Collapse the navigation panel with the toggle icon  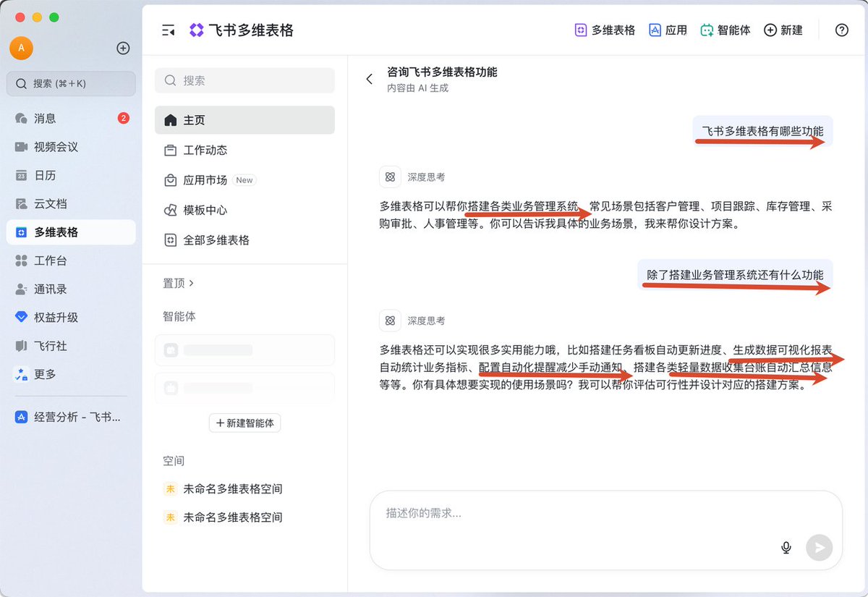[169, 30]
